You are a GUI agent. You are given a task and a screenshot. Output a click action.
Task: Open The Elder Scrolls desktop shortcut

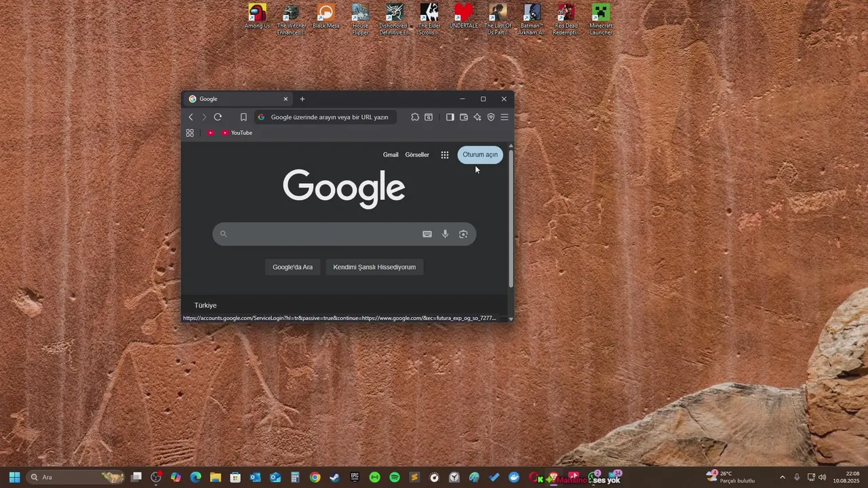[429, 20]
